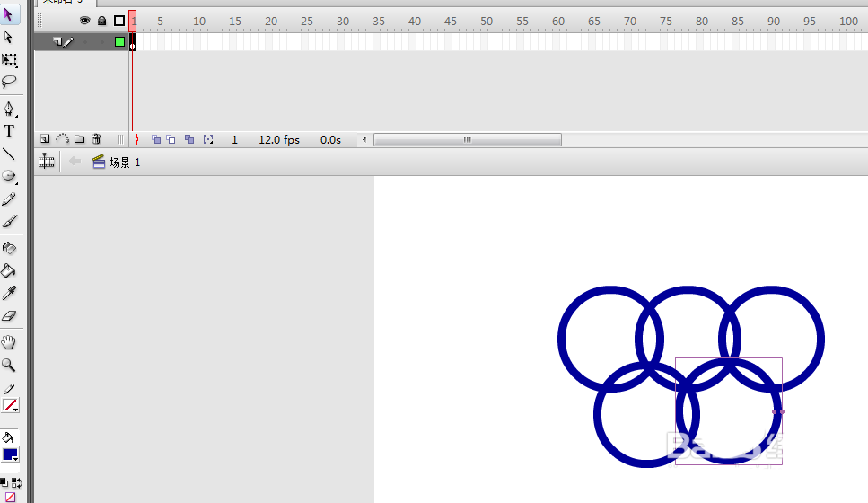The width and height of the screenshot is (868, 503).
Task: Open the modify onion markers menu
Action: [208, 139]
